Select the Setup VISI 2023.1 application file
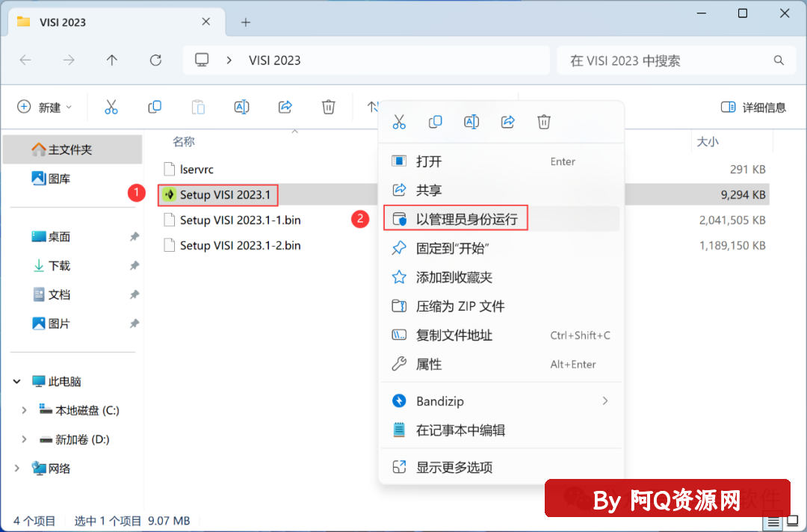Viewport: 807px width, 532px height. pos(225,194)
